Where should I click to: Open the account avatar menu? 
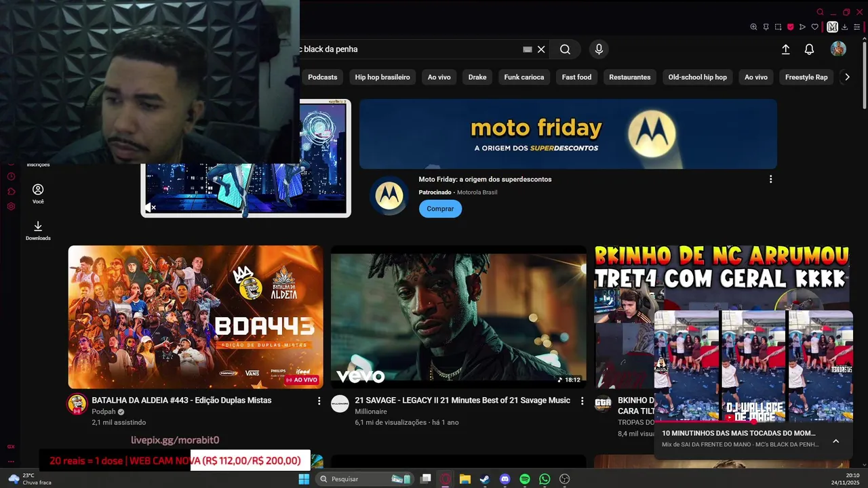coord(838,49)
